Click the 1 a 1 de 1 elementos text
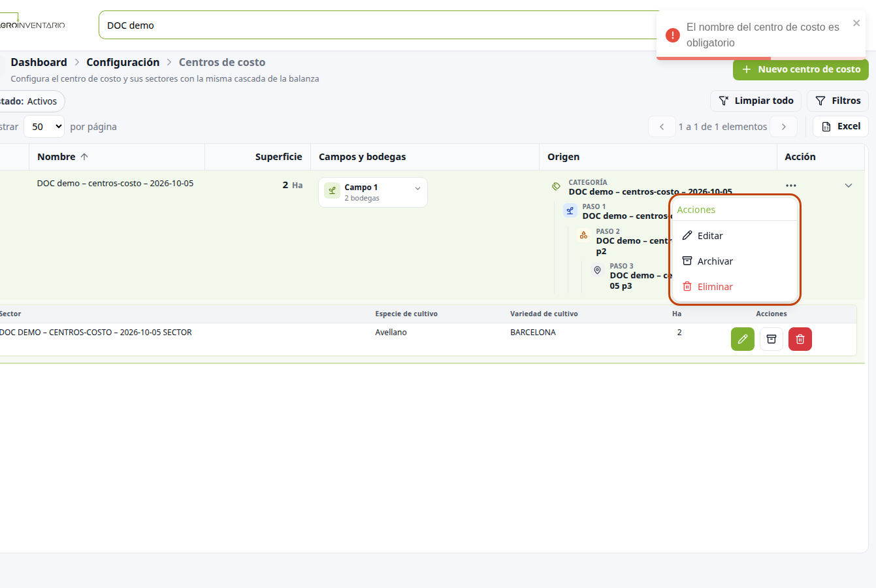 [x=723, y=127]
